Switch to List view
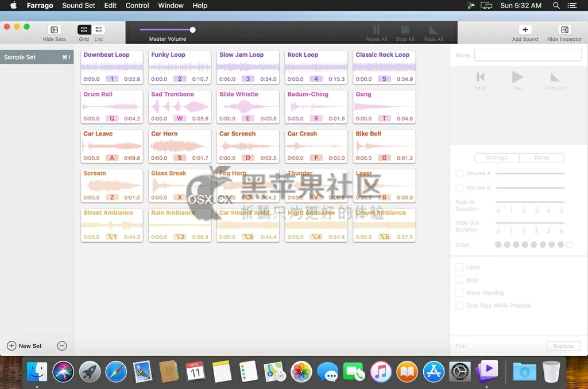This screenshot has height=389, width=588. [99, 30]
